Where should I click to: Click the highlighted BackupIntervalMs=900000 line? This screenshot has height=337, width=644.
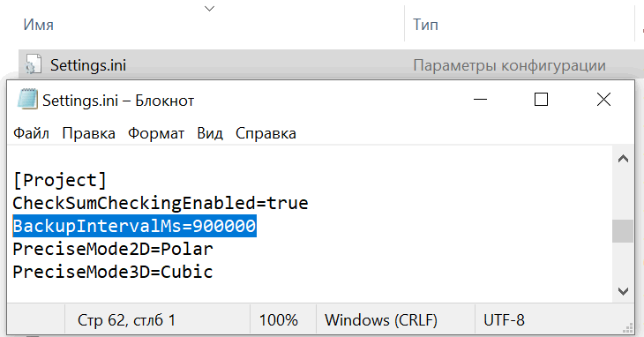pyautogui.click(x=134, y=226)
